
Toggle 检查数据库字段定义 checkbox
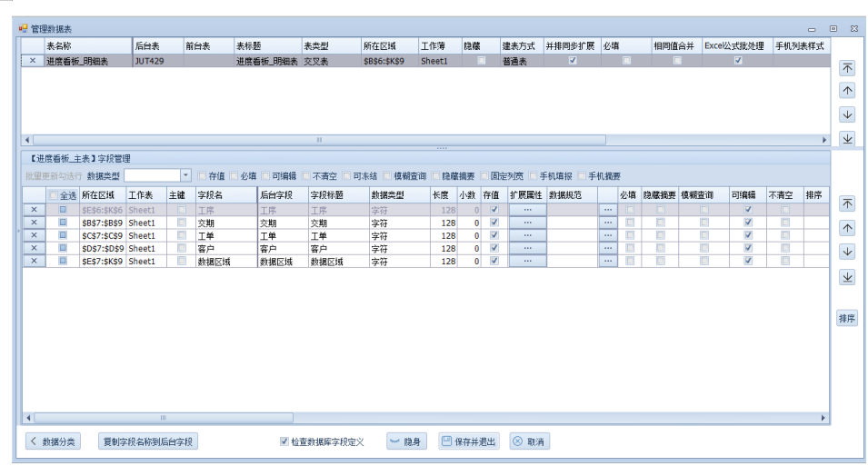point(284,442)
